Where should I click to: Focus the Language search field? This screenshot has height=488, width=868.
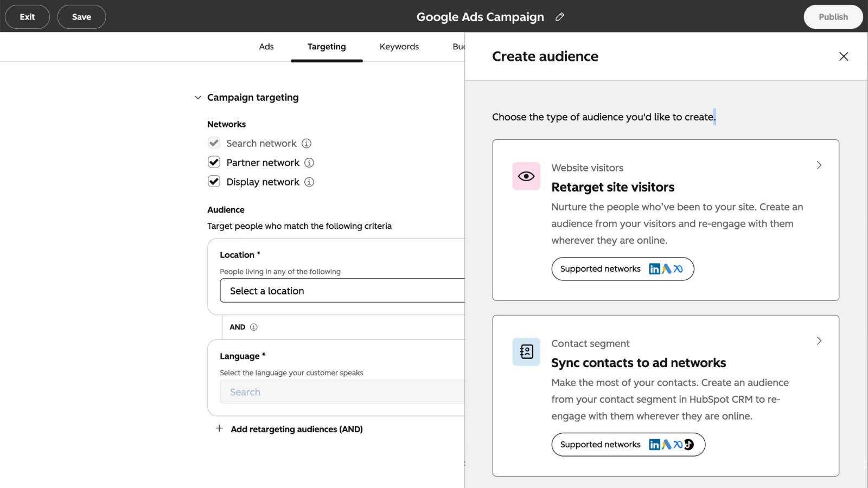point(342,391)
